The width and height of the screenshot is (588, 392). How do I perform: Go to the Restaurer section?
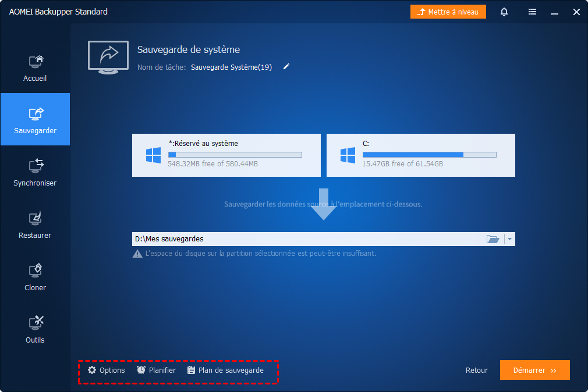pos(35,224)
